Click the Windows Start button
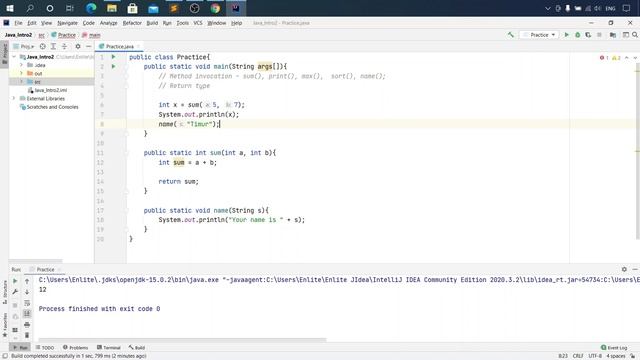This screenshot has height=360, width=640. [10, 8]
